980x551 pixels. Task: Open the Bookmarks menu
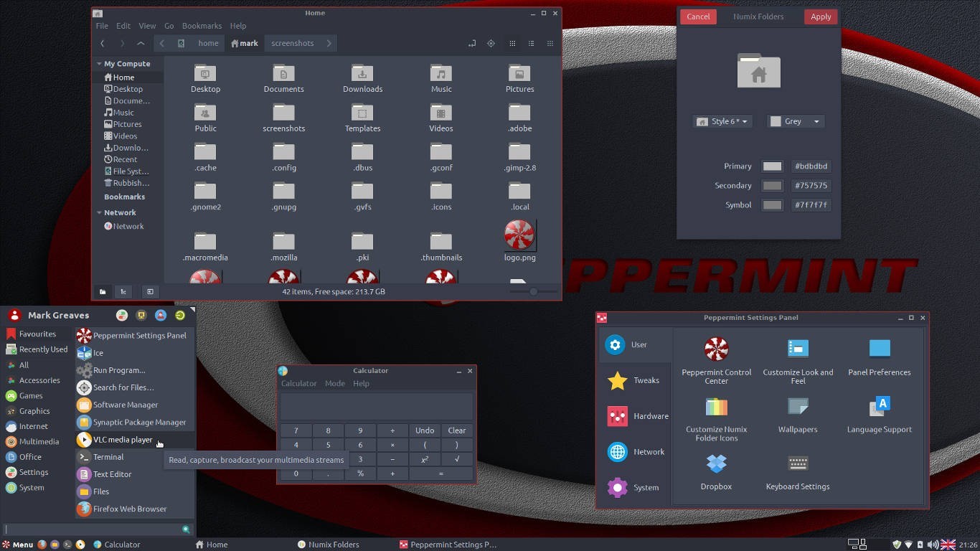point(202,26)
